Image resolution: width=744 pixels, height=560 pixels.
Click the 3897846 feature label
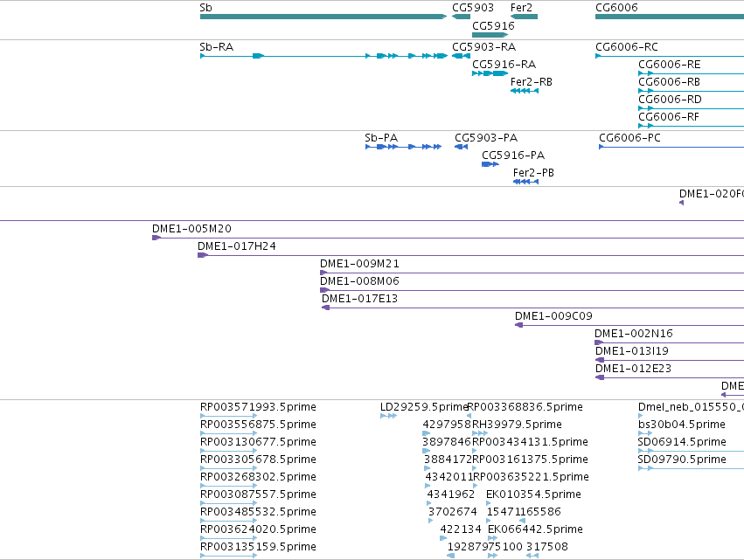[447, 442]
